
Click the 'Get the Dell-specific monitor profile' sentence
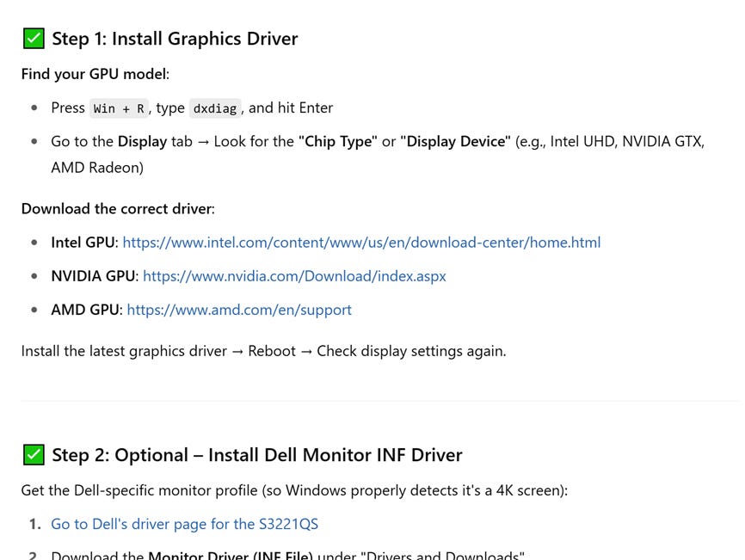(x=294, y=490)
